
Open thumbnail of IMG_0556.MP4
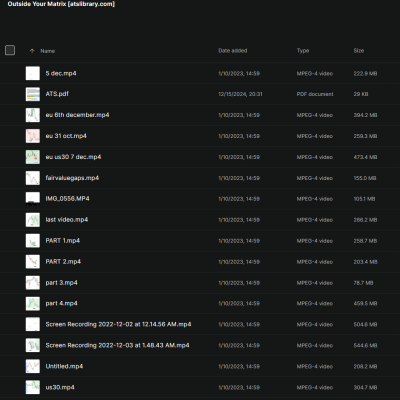point(33,199)
